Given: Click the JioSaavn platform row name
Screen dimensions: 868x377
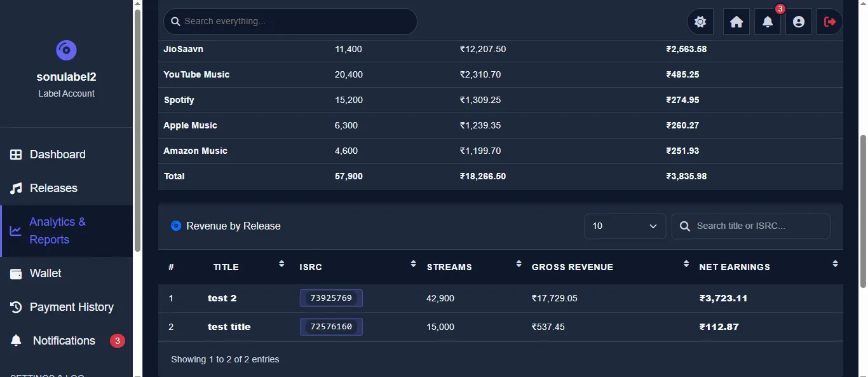Looking at the screenshot, I should coord(184,49).
